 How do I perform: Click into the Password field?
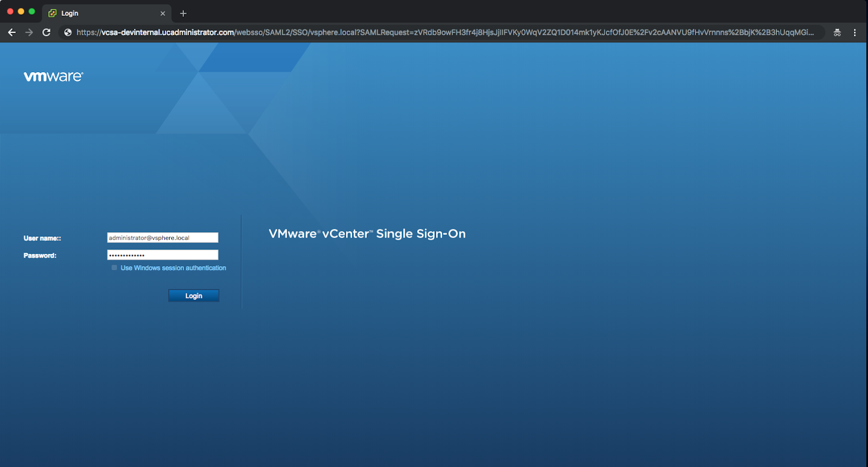(x=163, y=255)
